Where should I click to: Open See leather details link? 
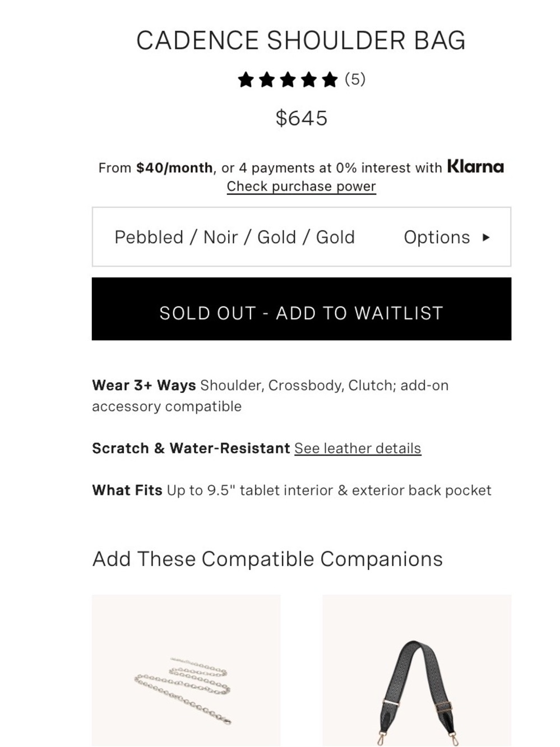(x=358, y=449)
